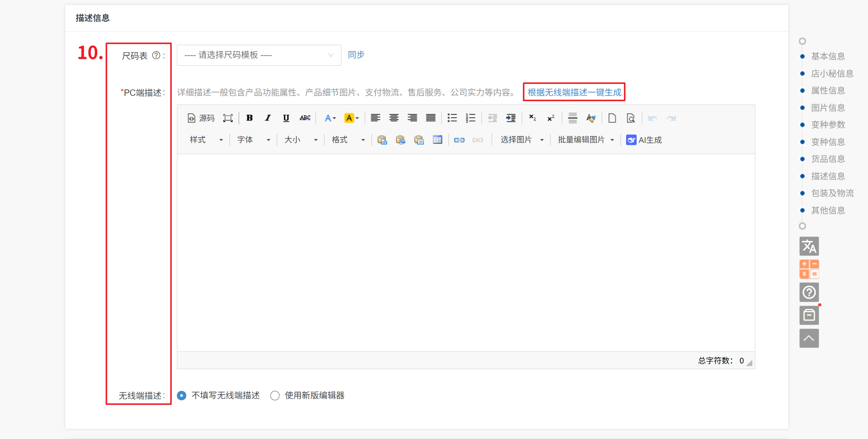The height and width of the screenshot is (439, 868).
Task: Navigate to 包装及物流 section
Action: (x=832, y=193)
